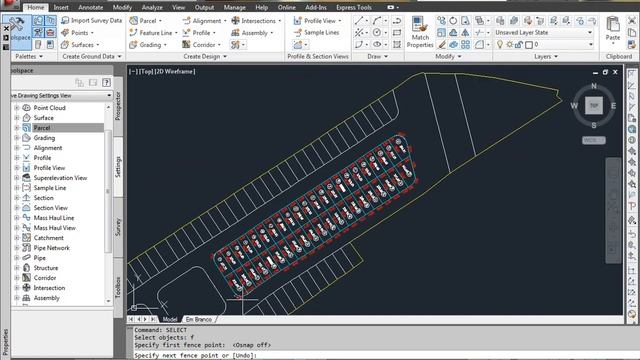Toggle layer lock padlock icon

tap(519, 44)
